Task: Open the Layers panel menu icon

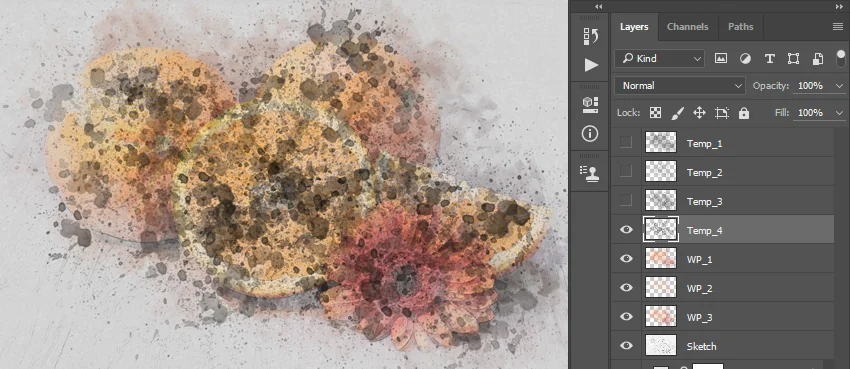Action: coord(838,27)
